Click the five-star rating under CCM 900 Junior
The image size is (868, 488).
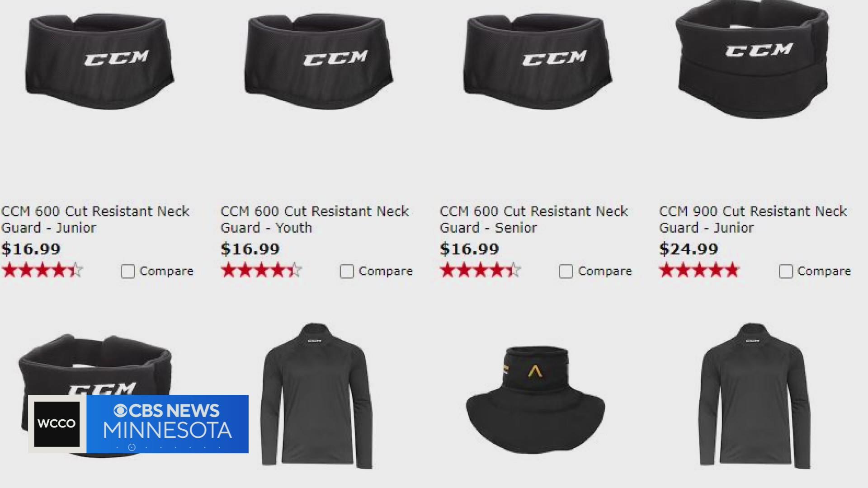(x=699, y=271)
